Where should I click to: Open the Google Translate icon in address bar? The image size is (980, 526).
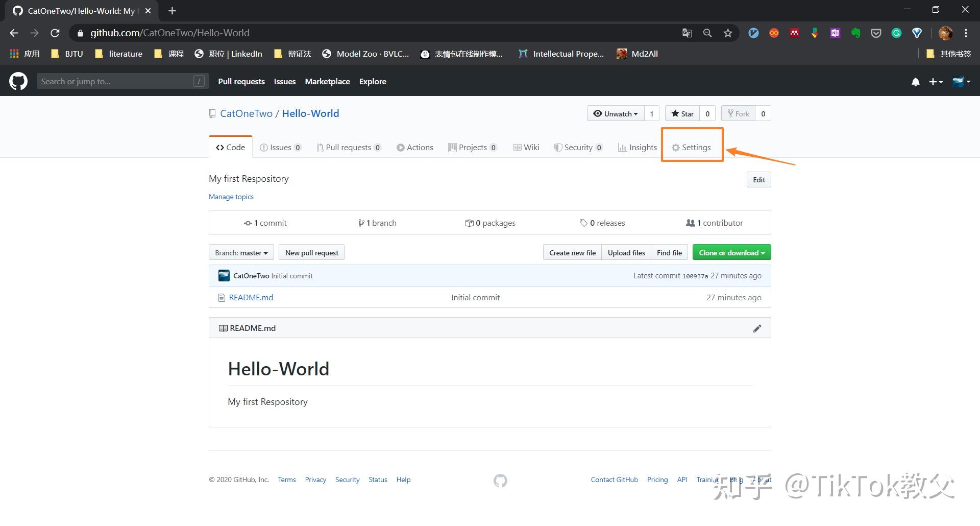click(x=687, y=33)
